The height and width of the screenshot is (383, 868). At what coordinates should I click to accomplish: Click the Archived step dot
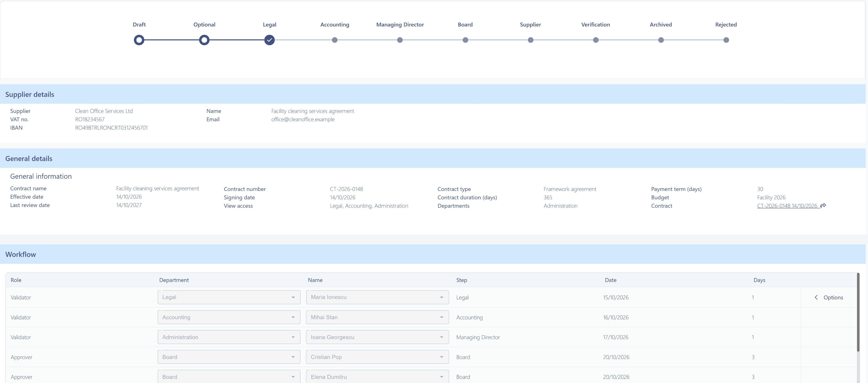tap(661, 40)
